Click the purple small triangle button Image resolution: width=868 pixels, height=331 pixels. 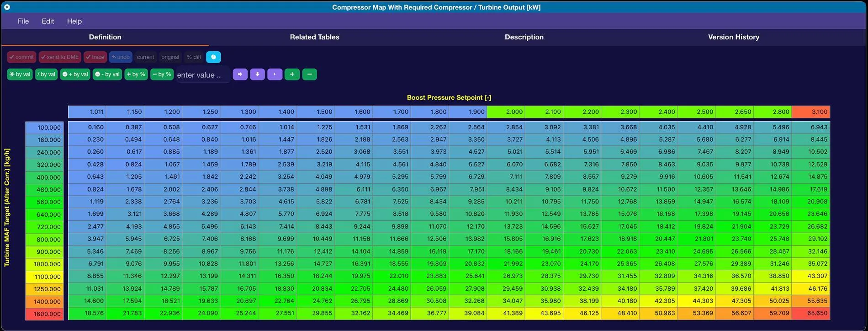coord(275,75)
